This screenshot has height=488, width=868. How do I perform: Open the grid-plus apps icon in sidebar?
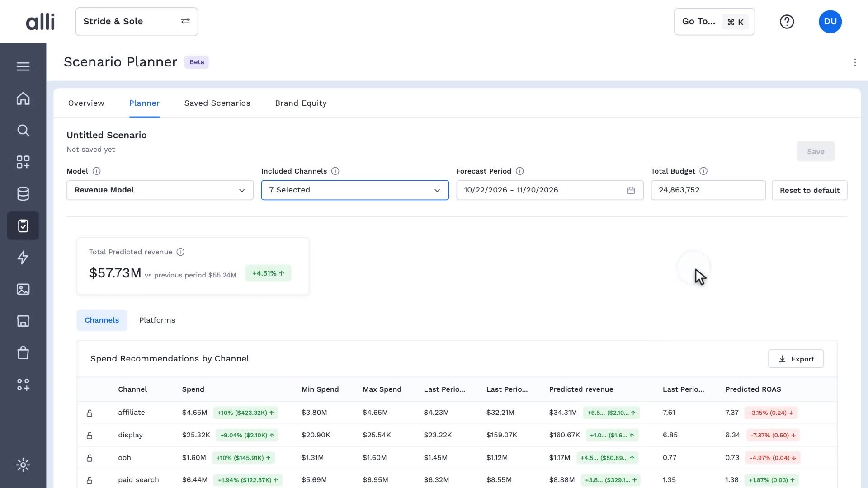point(23,162)
